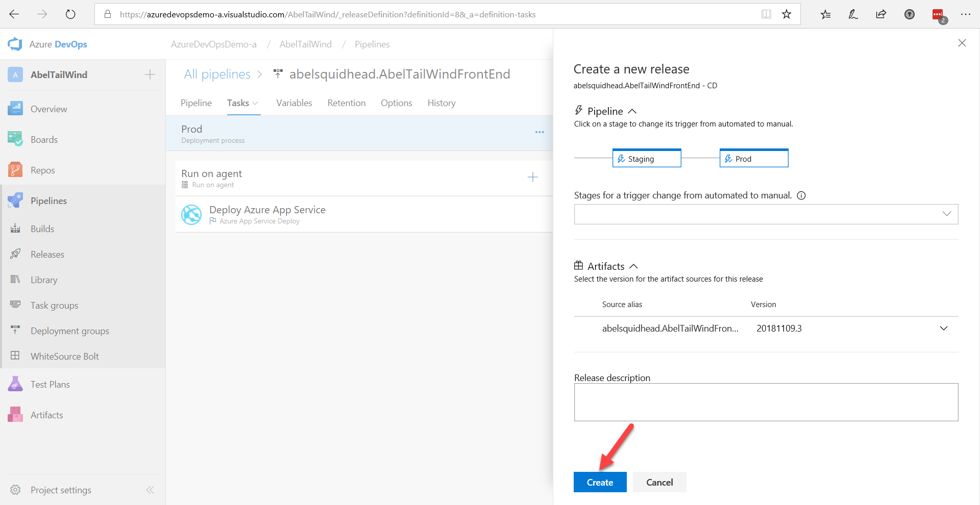Image resolution: width=980 pixels, height=505 pixels.
Task: Click info icon beside Stages trigger label
Action: 801,195
